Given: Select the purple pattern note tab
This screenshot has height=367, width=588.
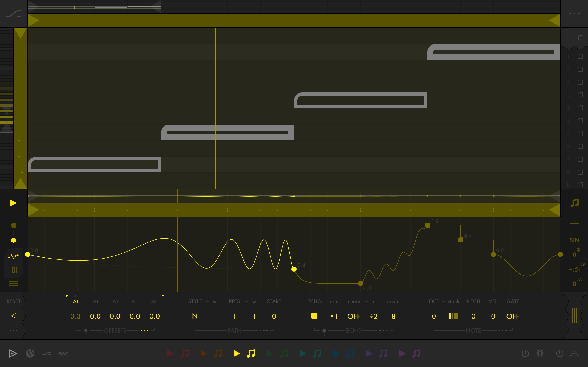Looking at the screenshot, I should 383,353.
